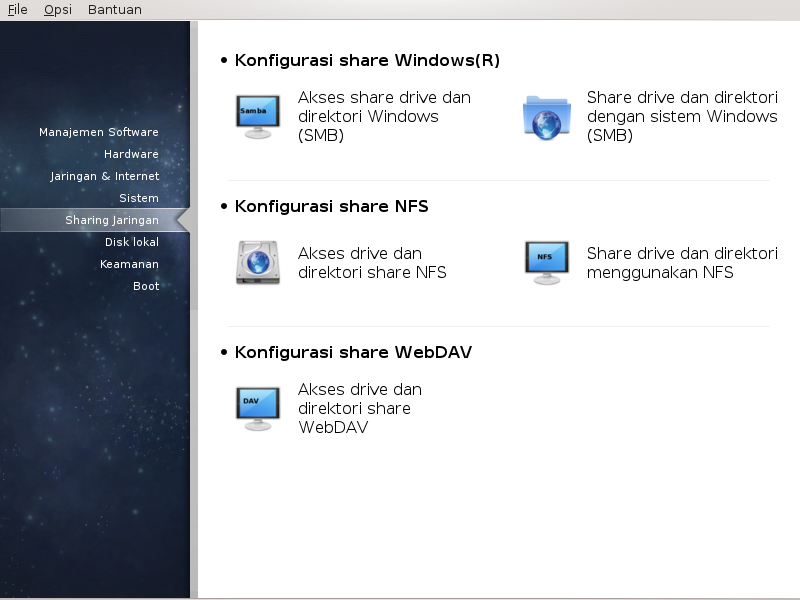The height and width of the screenshot is (600, 800).
Task: Launch Share drive dan direktori dengan sistem Windows
Action: pos(682,116)
